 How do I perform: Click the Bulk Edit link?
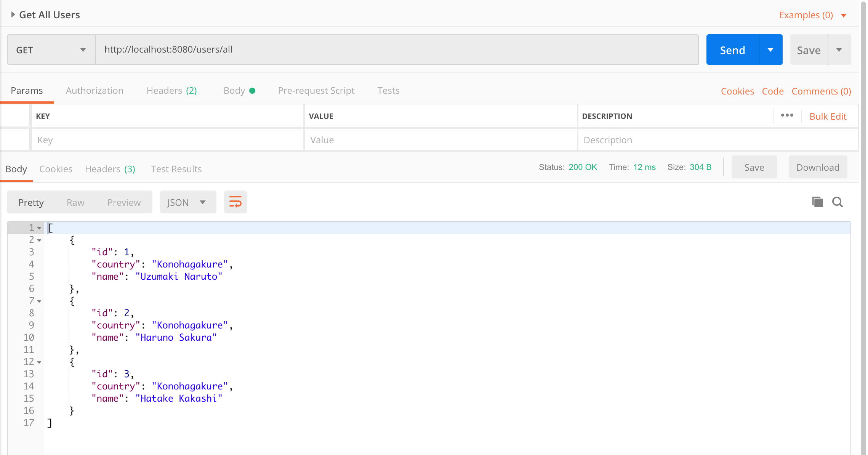[828, 117]
